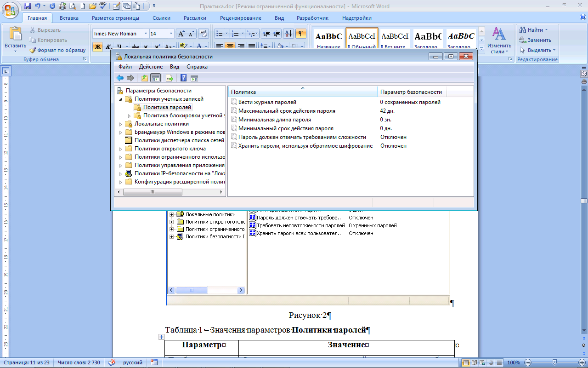Open Найти (Find) dropdown arrow
This screenshot has height=368, width=588.
[546, 30]
